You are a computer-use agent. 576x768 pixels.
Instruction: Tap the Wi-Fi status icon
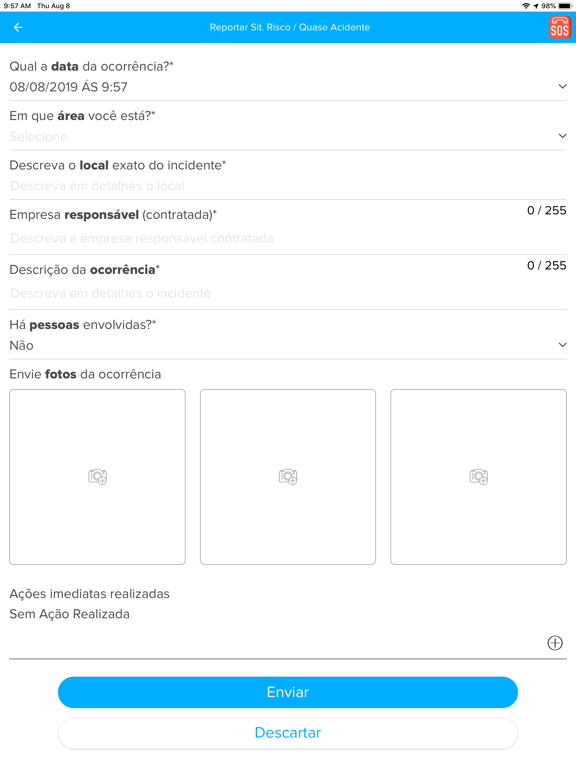526,6
